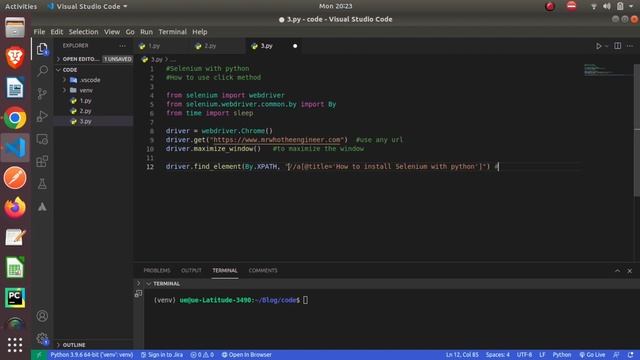This screenshot has height=360, width=640.
Task: Open the File menu
Action: click(x=39, y=32)
